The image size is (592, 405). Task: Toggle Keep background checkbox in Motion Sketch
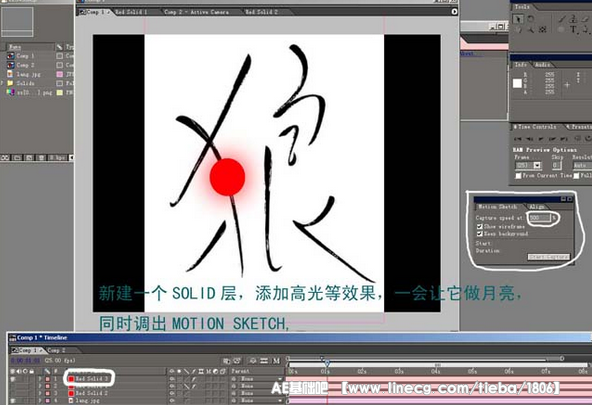point(479,234)
